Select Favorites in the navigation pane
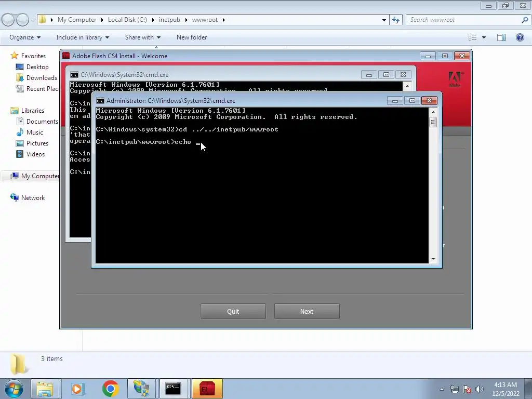Image resolution: width=532 pixels, height=399 pixels. tap(33, 56)
